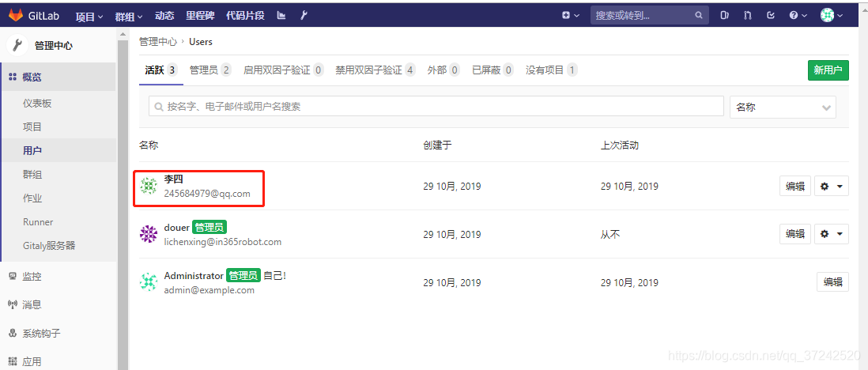Open the user avatar menu in the navbar
Screen dimensions: 868x370
pyautogui.click(x=832, y=16)
